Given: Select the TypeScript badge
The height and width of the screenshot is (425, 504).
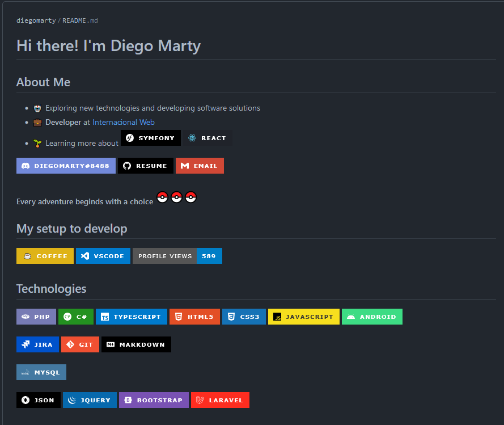Looking at the screenshot, I should coord(132,317).
